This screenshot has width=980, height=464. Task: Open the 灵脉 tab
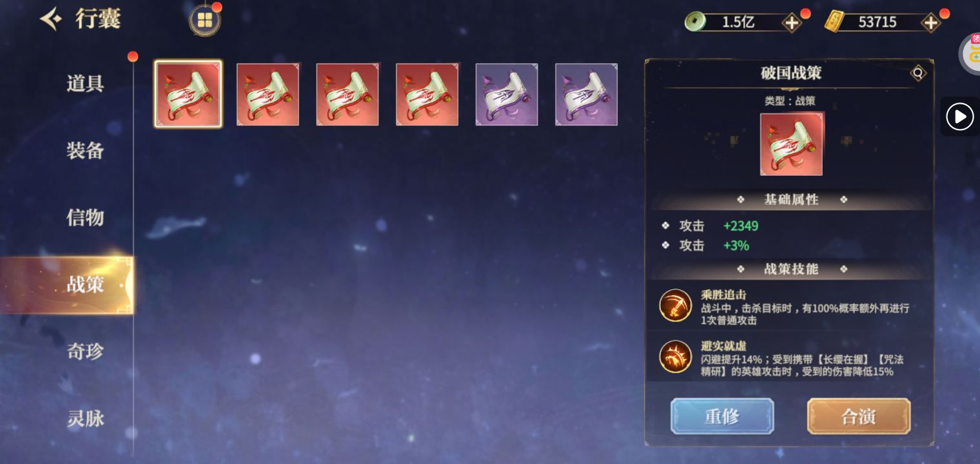(x=85, y=418)
